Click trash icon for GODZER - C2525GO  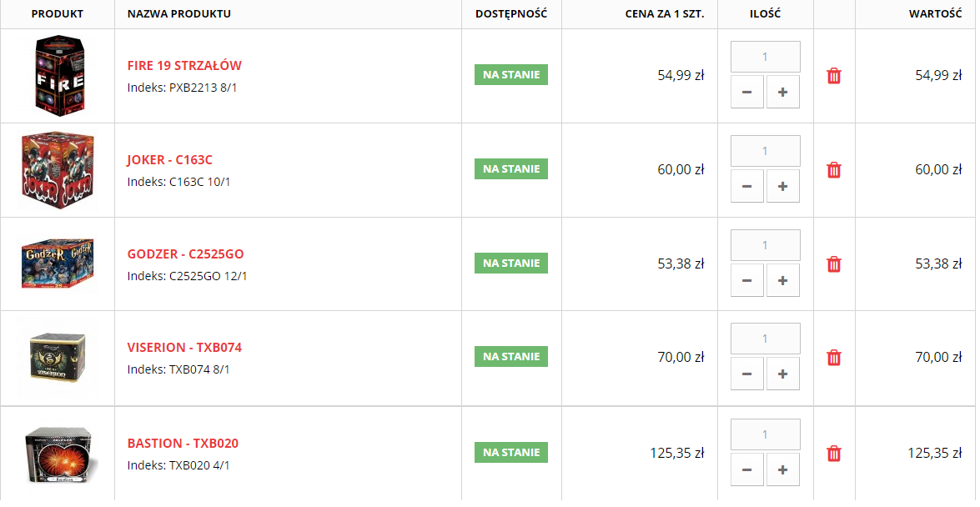tap(834, 264)
